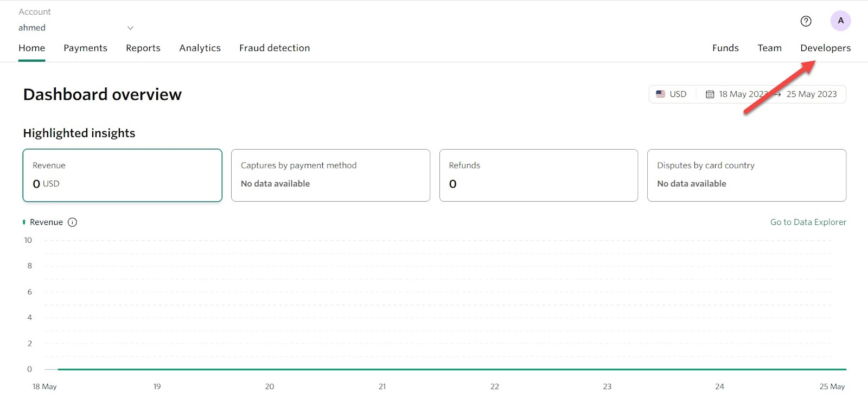
Task: Open the USD currency selector
Action: tap(672, 94)
